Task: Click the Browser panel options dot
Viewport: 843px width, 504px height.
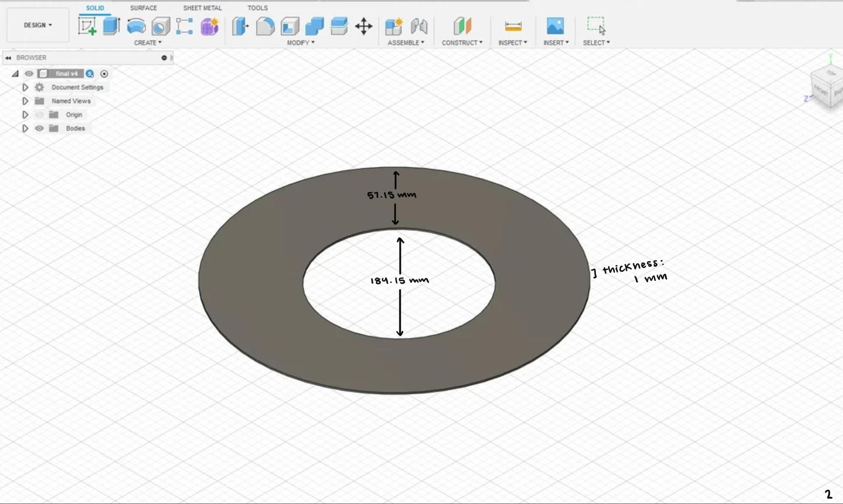Action: (164, 58)
